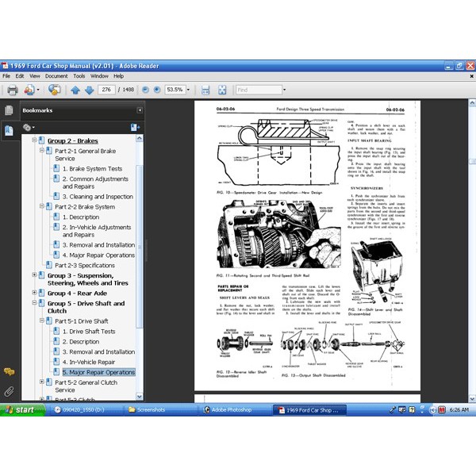Go to next page with down arrow
The image size is (476, 476).
(x=89, y=90)
